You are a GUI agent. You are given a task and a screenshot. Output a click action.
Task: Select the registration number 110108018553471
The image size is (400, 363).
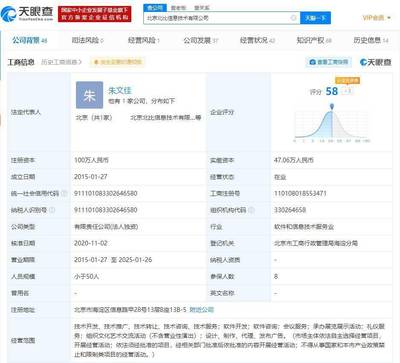pyautogui.click(x=300, y=193)
